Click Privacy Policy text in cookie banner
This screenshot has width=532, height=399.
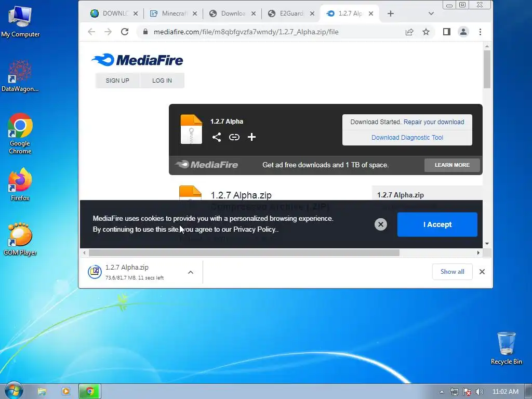(x=255, y=229)
